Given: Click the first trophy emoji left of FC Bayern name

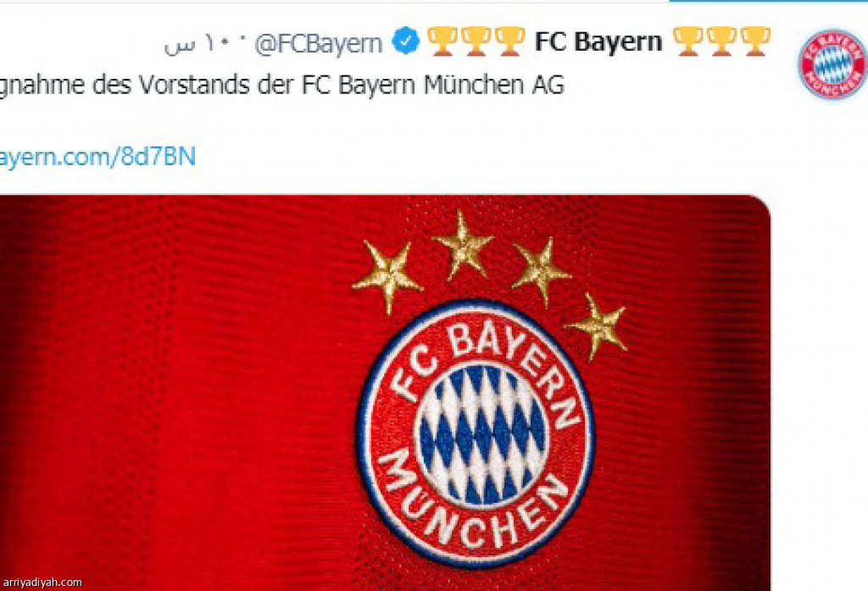Looking at the screenshot, I should pyautogui.click(x=509, y=42).
